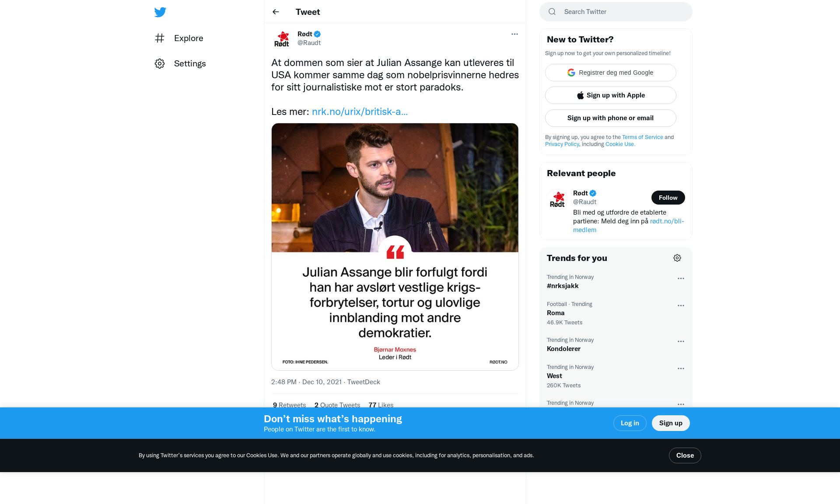Click the Trends for you settings gear
The width and height of the screenshot is (840, 504).
tap(677, 258)
